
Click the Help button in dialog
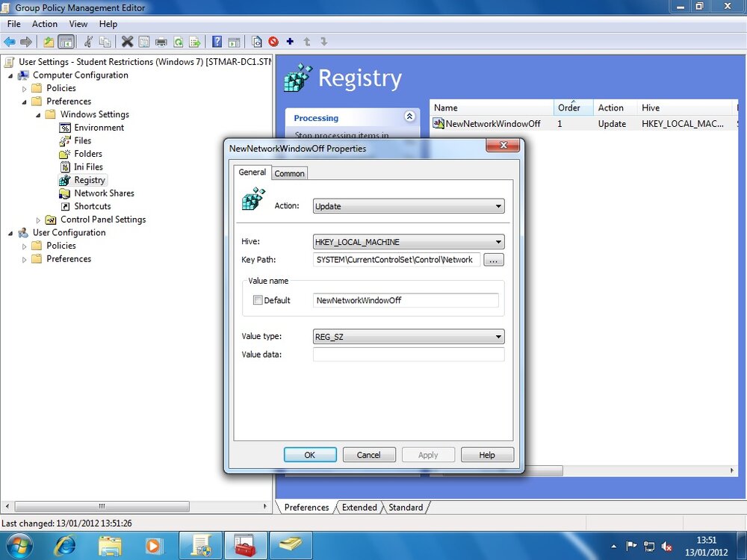pyautogui.click(x=487, y=455)
